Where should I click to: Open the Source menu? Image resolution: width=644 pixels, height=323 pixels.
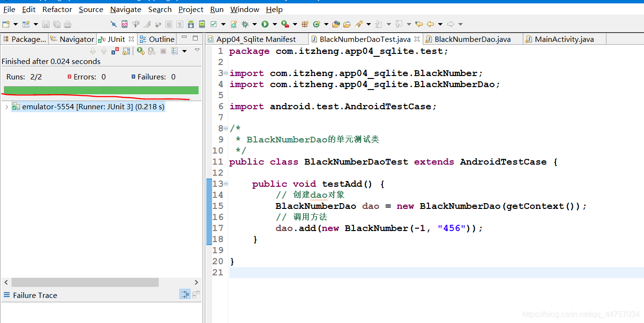pyautogui.click(x=91, y=9)
